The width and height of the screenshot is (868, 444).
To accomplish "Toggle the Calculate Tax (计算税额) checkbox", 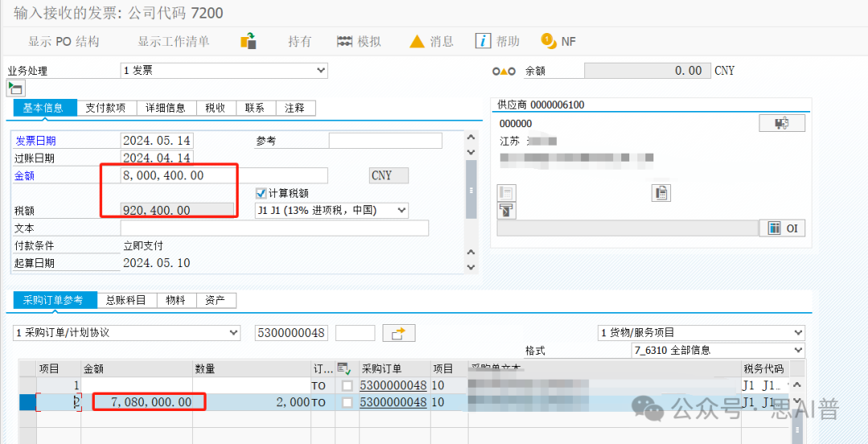I will (x=260, y=193).
